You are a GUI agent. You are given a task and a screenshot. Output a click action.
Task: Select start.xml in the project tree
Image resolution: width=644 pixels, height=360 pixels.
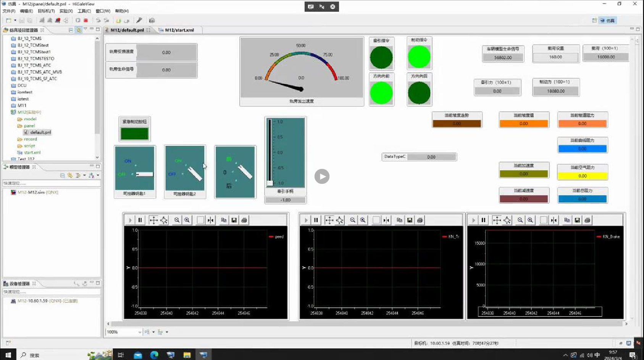tap(32, 153)
